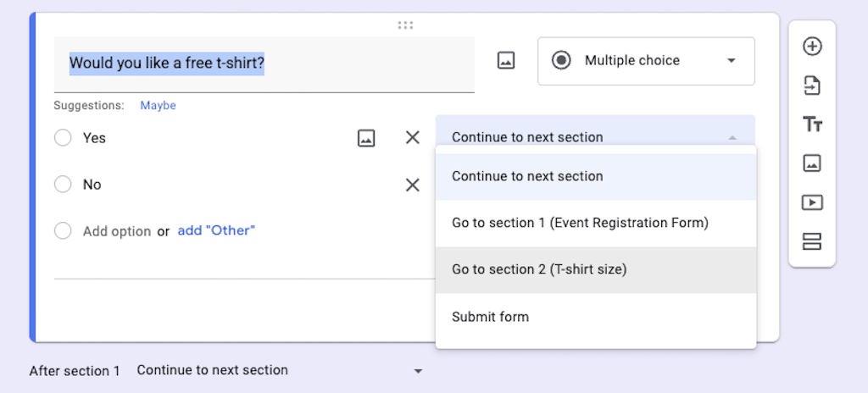Remove the Yes option
868x393 pixels.
[413, 138]
